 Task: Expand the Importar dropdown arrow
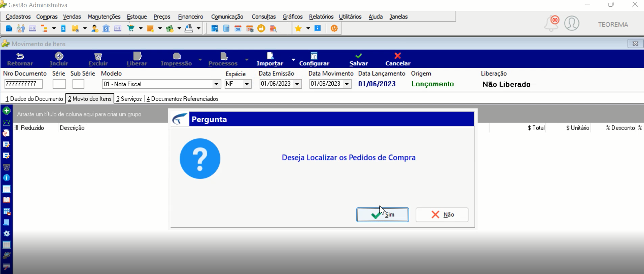(x=293, y=59)
